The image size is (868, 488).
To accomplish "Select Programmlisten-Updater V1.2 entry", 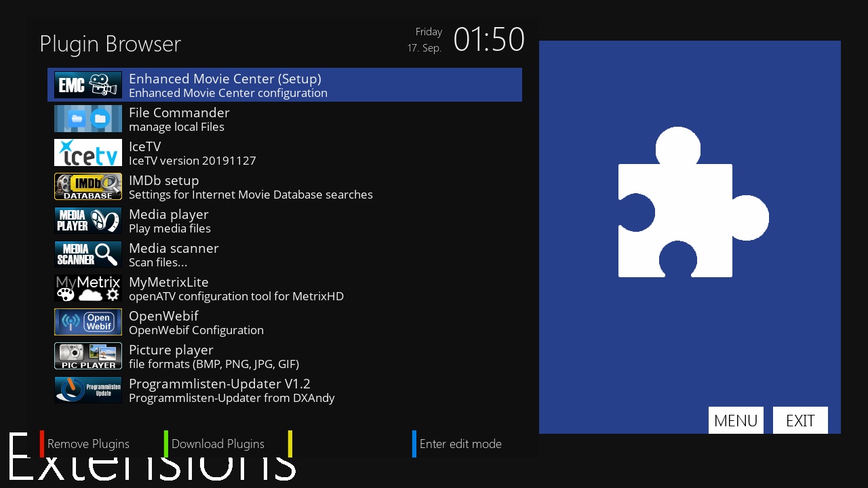I will pyautogui.click(x=285, y=390).
